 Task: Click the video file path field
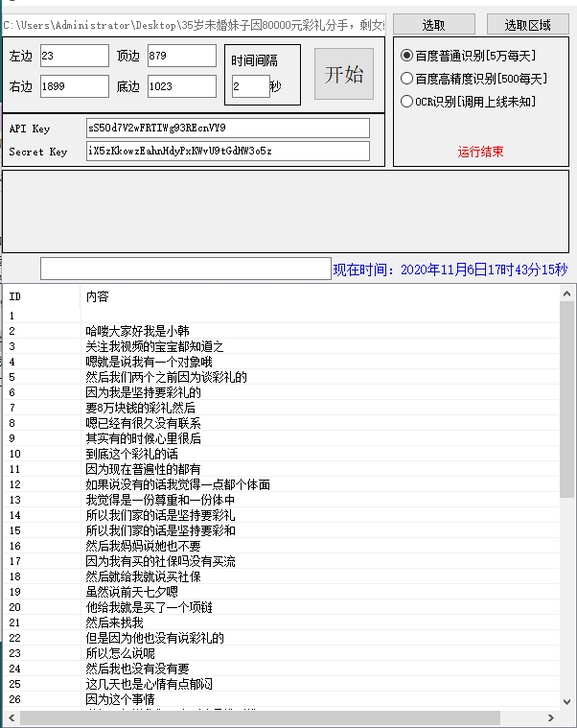(x=194, y=25)
